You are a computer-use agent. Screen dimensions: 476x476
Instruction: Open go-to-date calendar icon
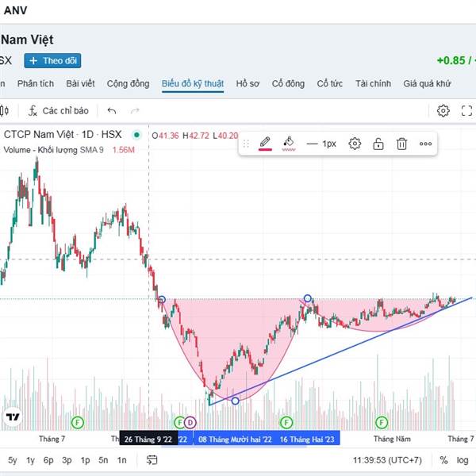click(152, 460)
